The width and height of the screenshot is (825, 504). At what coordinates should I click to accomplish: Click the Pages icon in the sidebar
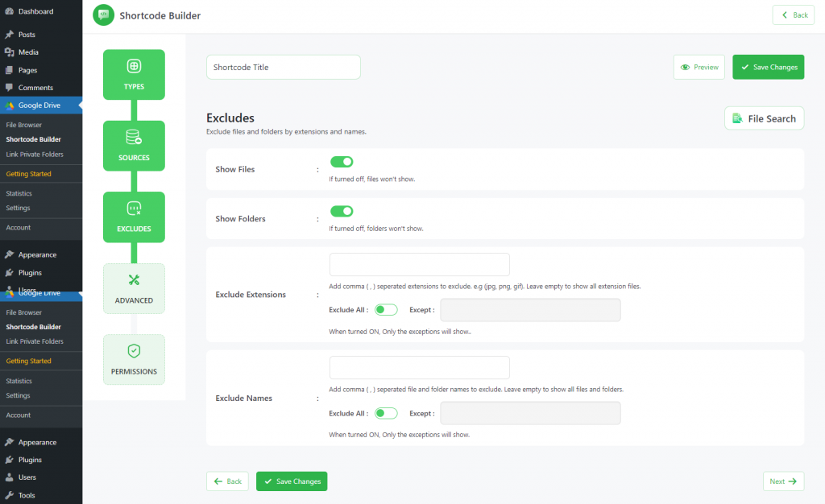[x=9, y=70]
